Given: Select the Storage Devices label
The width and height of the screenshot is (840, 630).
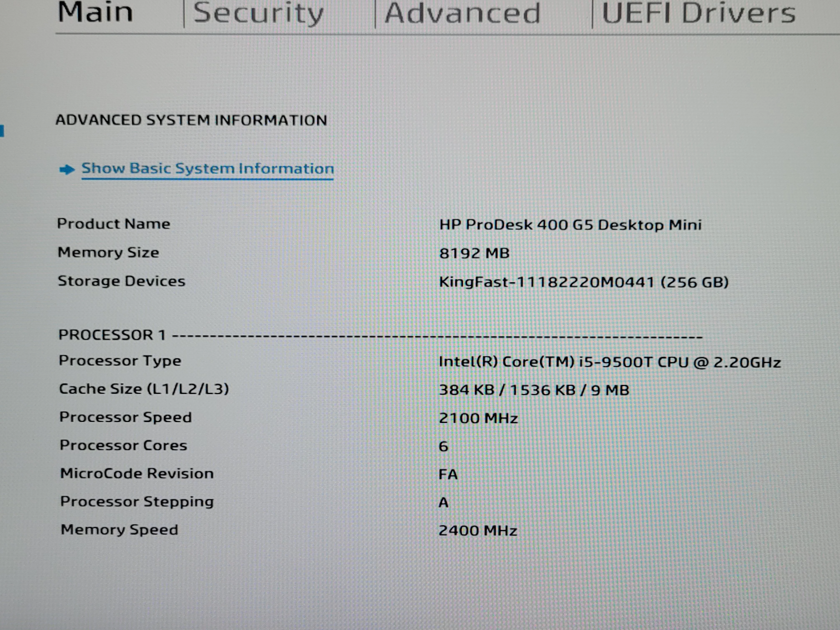Looking at the screenshot, I should pyautogui.click(x=121, y=281).
